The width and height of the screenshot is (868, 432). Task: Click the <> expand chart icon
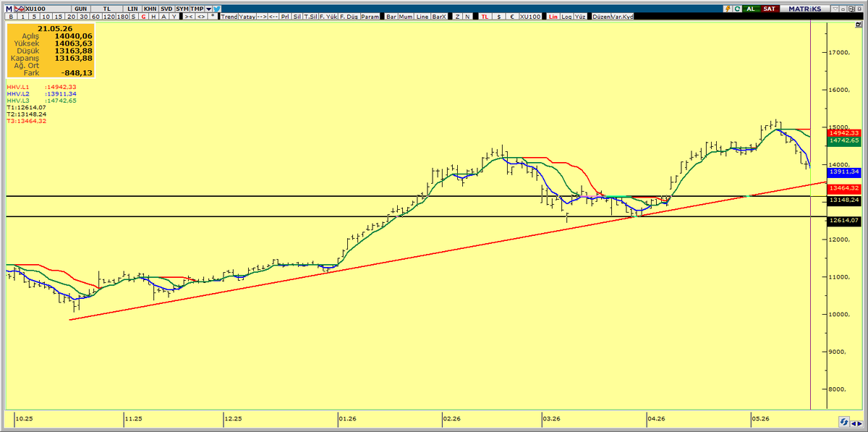point(201,17)
